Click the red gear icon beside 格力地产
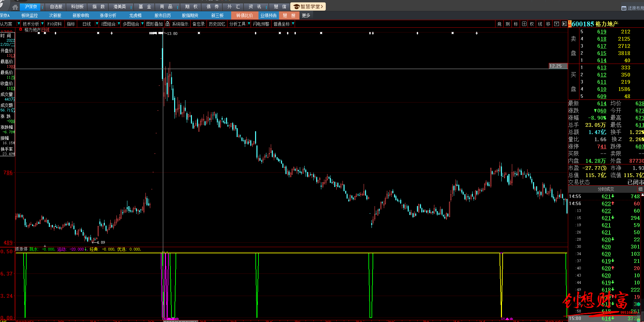 pos(20,29)
